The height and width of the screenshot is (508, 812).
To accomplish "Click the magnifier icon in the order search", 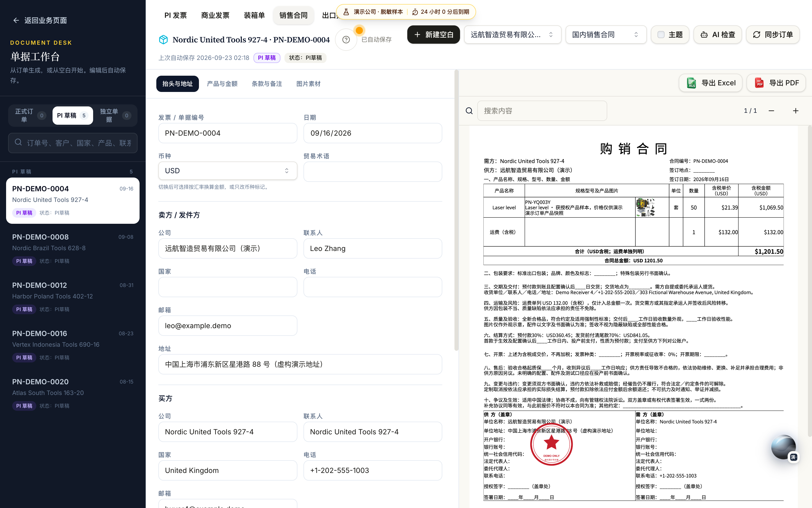I will pyautogui.click(x=19, y=142).
